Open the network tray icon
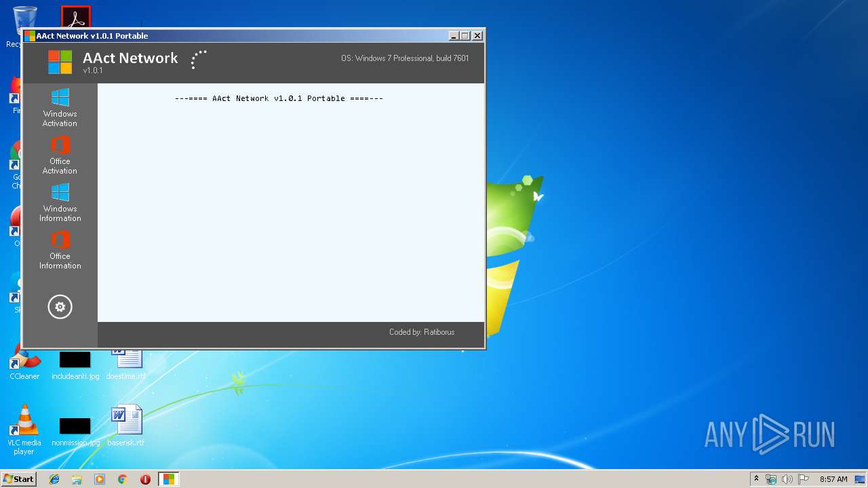Viewport: 868px width, 488px height. pyautogui.click(x=771, y=479)
